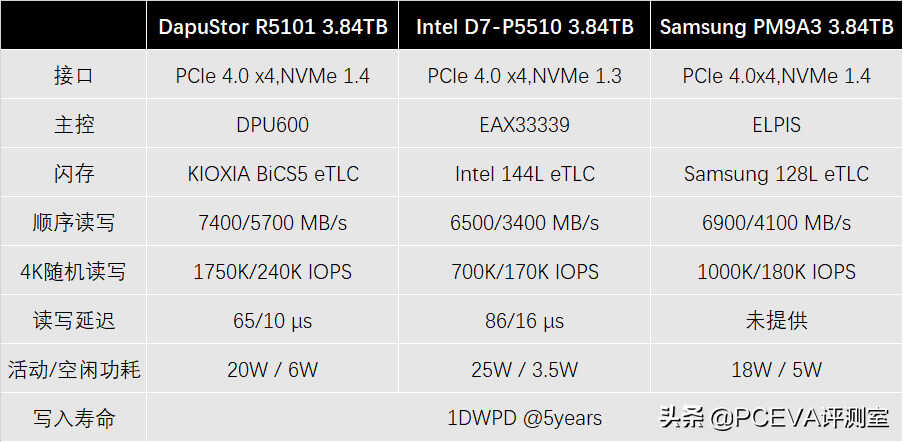Viewport: 903px width, 442px height.
Task: Click the ELPIS controller cell
Action: tap(776, 124)
